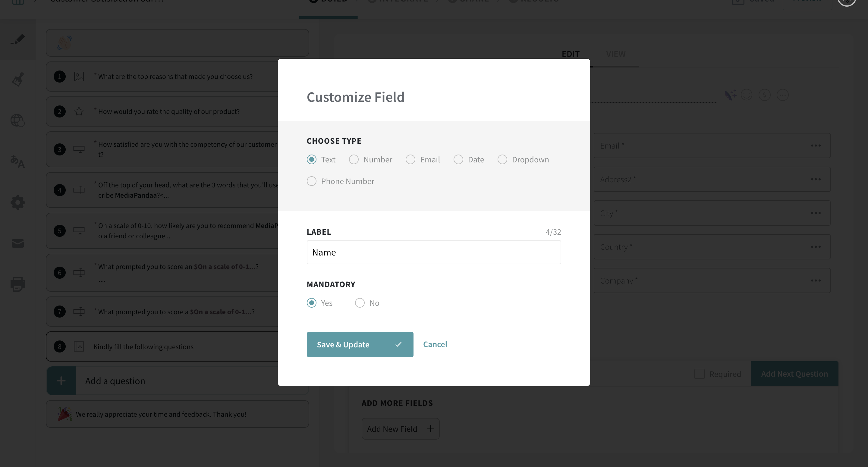Open the translate icon in sidebar
Screen dimensions: 868x467
tap(17, 162)
